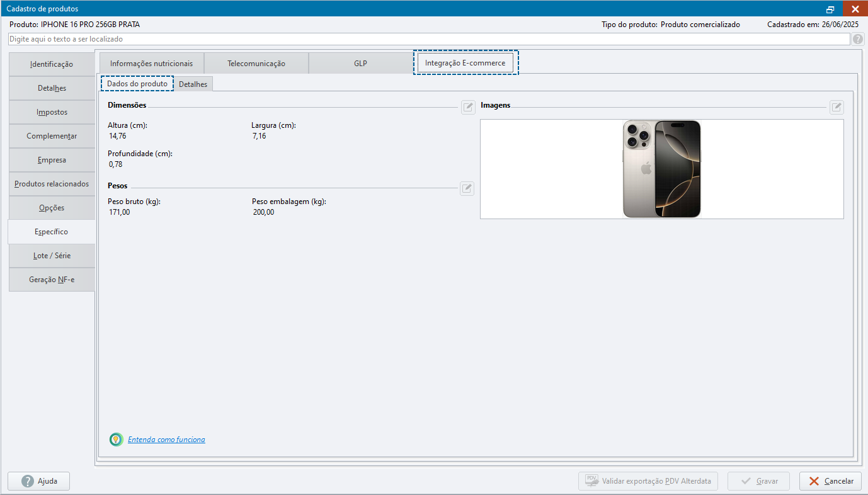
Task: Close the Cadastro de produtos window
Action: tap(855, 9)
